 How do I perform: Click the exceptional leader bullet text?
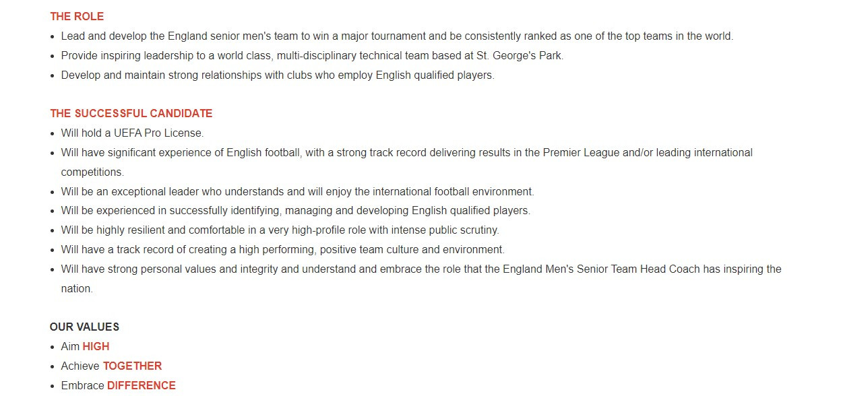[297, 191]
